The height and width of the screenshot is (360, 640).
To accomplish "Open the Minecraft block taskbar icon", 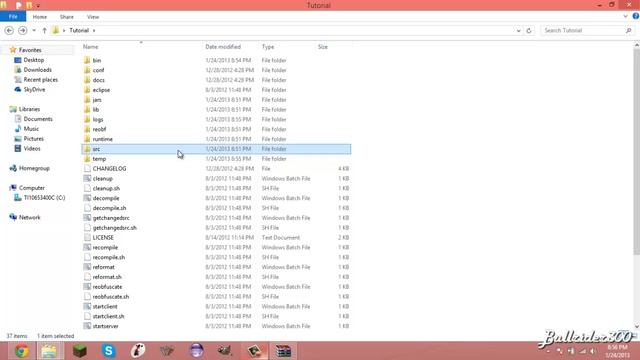I will [80, 351].
